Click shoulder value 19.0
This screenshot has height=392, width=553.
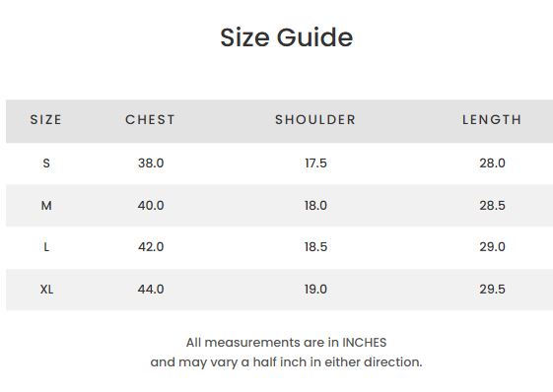(x=315, y=290)
